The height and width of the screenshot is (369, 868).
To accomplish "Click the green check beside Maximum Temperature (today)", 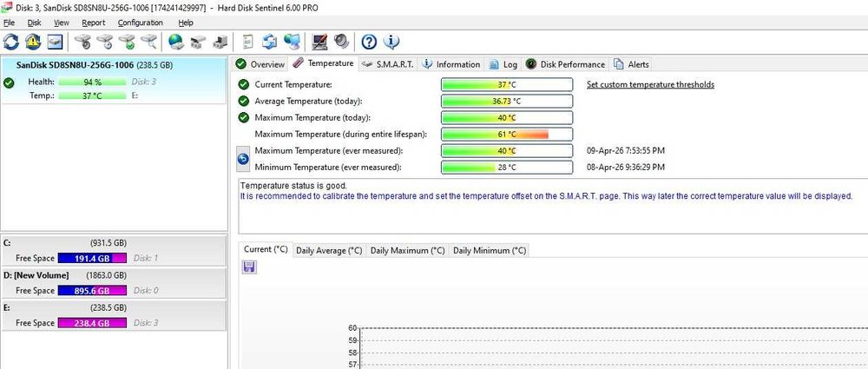I will tap(243, 117).
